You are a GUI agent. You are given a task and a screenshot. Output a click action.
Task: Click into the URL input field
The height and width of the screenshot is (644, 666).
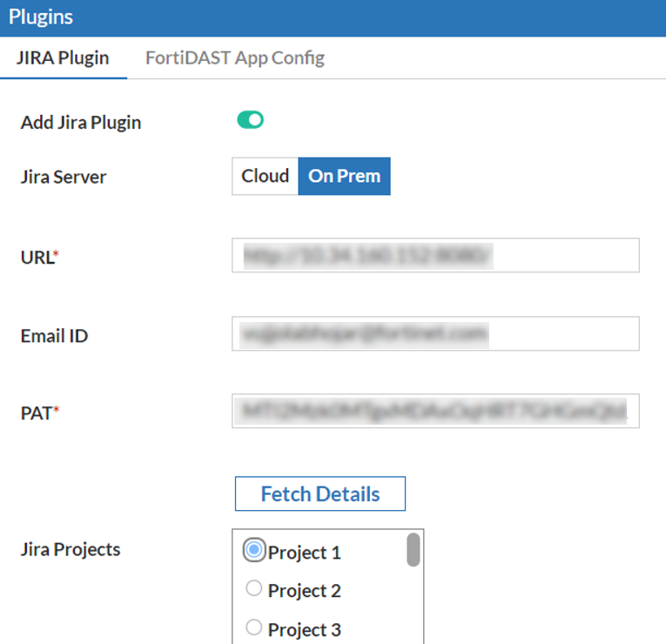435,255
